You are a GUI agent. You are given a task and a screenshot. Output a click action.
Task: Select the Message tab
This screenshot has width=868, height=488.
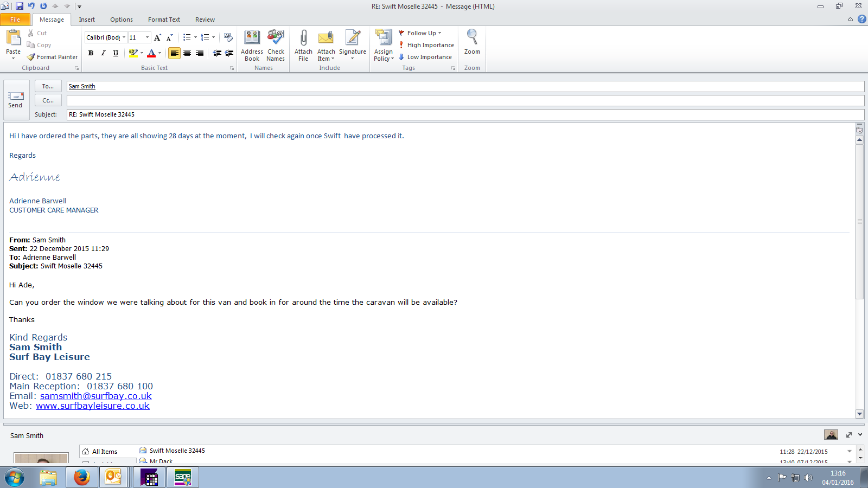pos(52,20)
